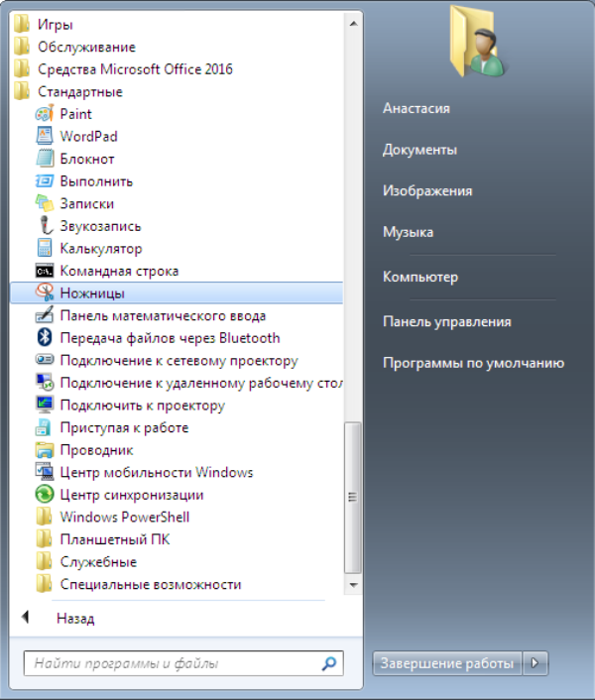Viewport: 595px width, 700px height.
Task: Click the Bluetooth file transfer icon
Action: 45,337
